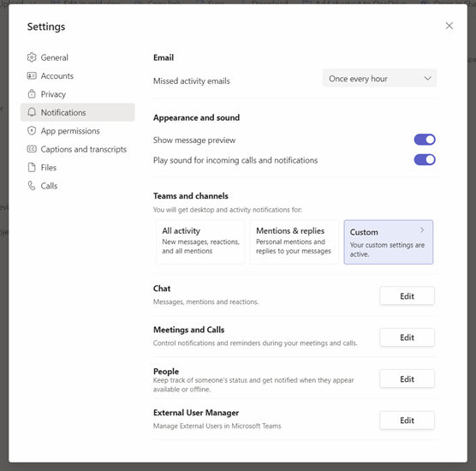Open Files settings section

click(77, 167)
